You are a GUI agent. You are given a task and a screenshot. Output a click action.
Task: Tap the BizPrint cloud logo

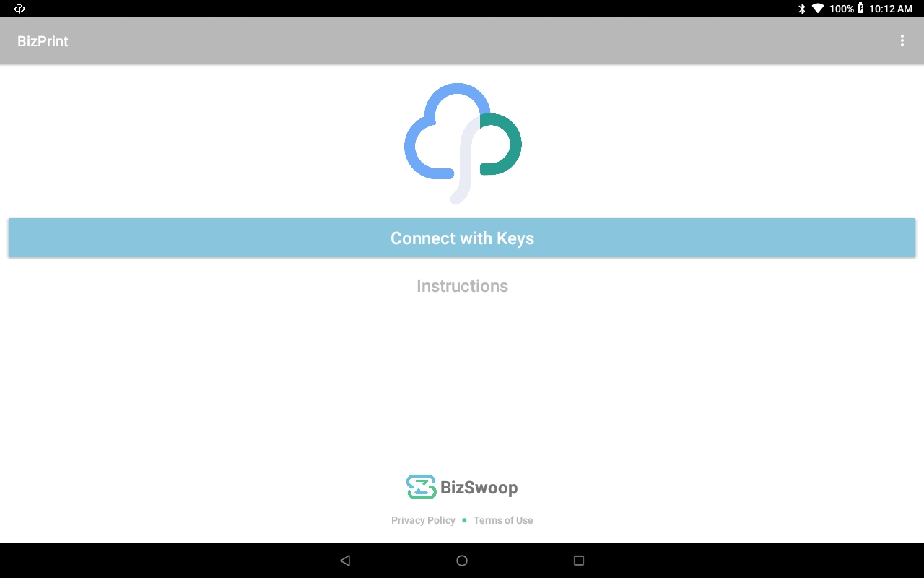(x=463, y=143)
